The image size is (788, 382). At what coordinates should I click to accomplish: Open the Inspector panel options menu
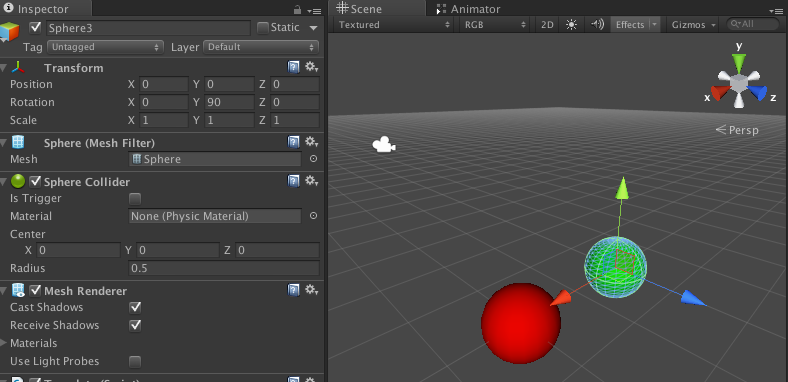[x=314, y=10]
